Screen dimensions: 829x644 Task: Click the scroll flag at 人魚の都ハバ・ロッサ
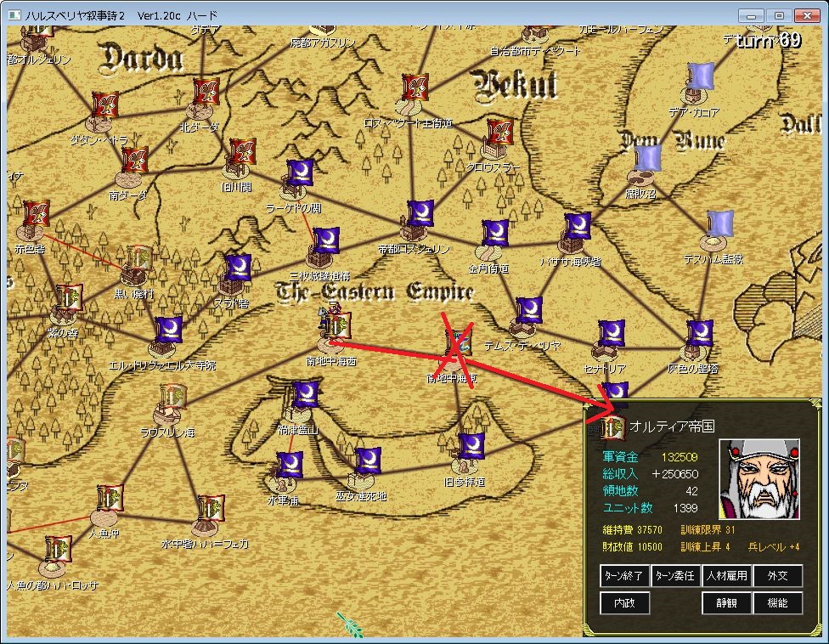(58, 549)
